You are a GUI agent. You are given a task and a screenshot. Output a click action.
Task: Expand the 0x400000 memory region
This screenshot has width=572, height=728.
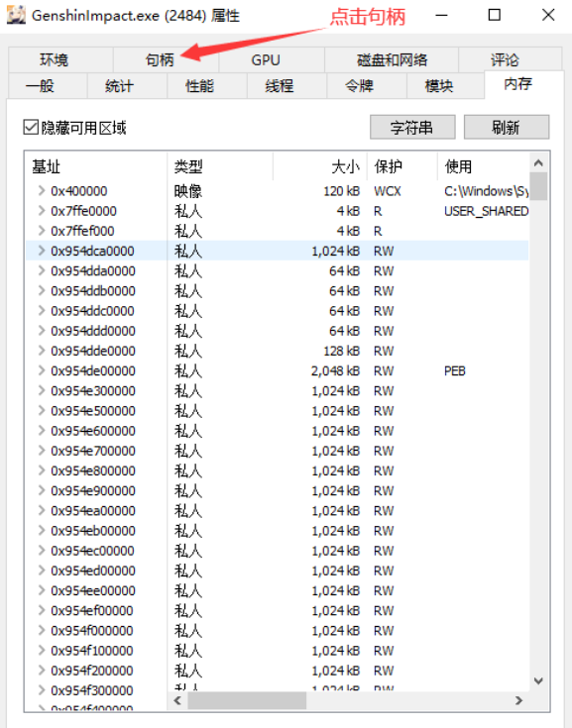click(42, 190)
